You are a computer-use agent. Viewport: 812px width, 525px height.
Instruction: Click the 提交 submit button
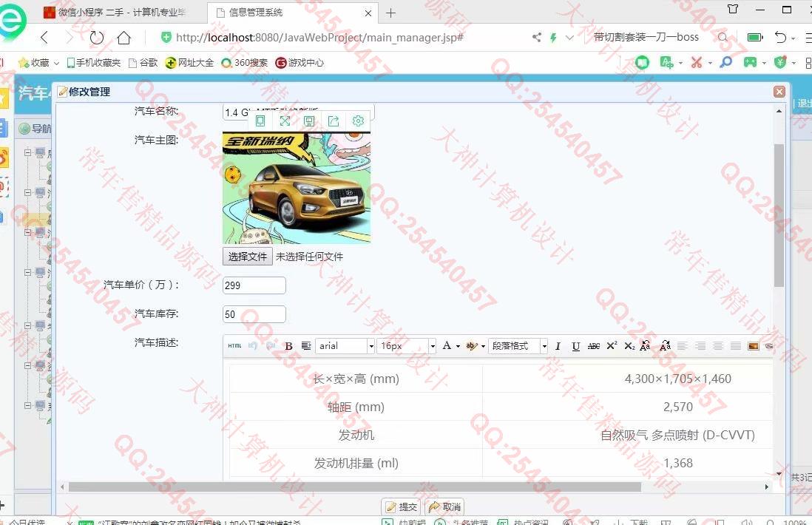pyautogui.click(x=401, y=507)
